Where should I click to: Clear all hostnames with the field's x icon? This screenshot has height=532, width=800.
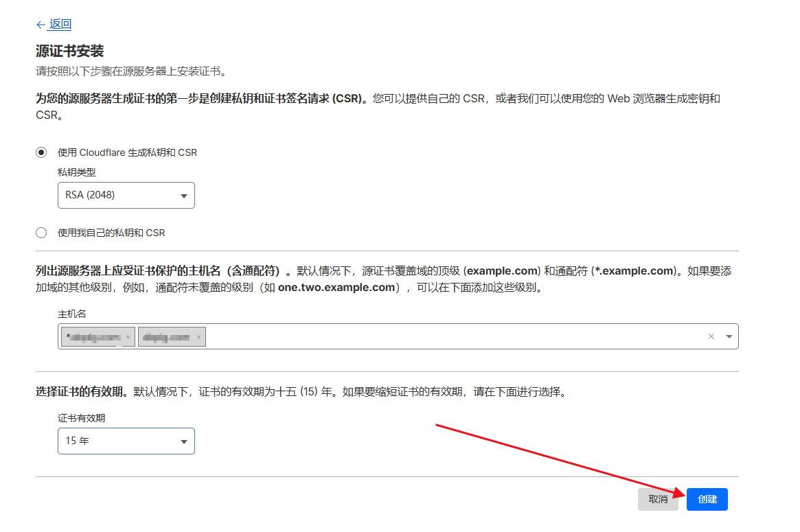[711, 336]
